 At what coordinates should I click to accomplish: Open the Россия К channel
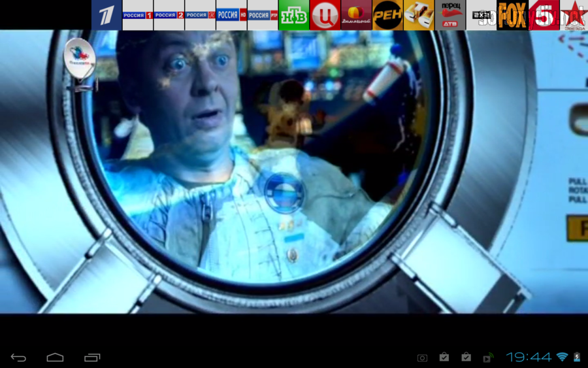click(x=201, y=15)
